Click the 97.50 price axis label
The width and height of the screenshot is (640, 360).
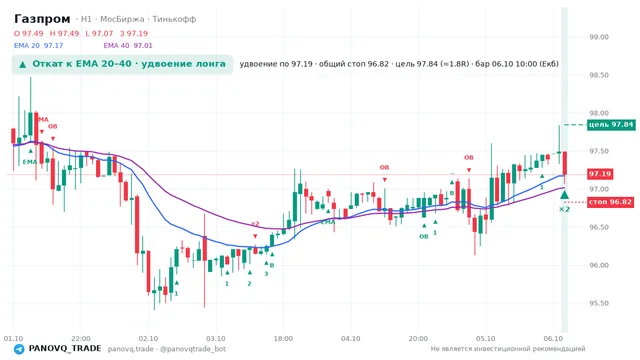point(599,151)
